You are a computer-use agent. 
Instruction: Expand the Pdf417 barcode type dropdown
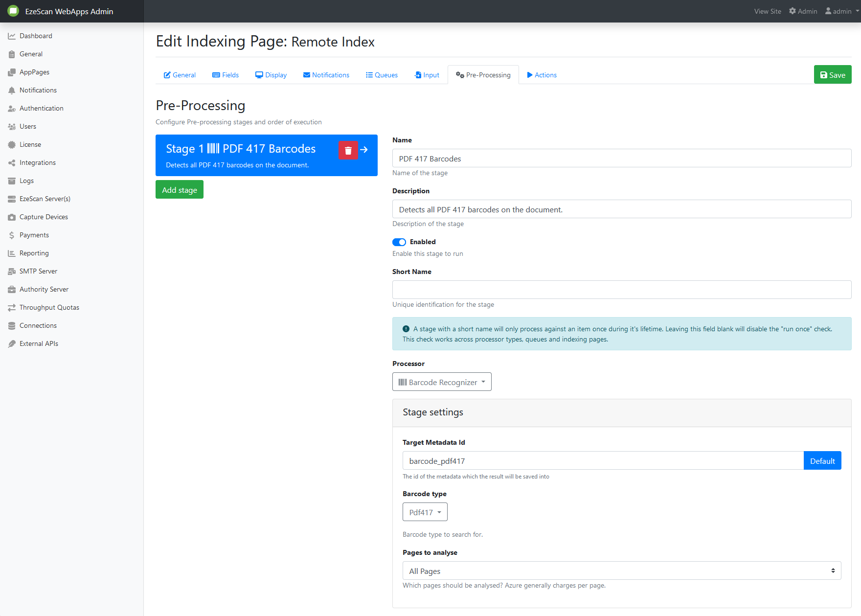[425, 512]
